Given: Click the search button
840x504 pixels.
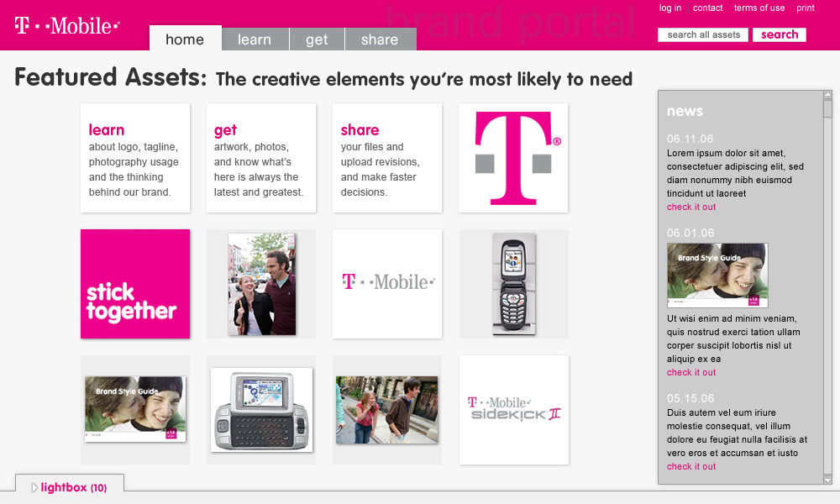Looking at the screenshot, I should click(x=779, y=34).
